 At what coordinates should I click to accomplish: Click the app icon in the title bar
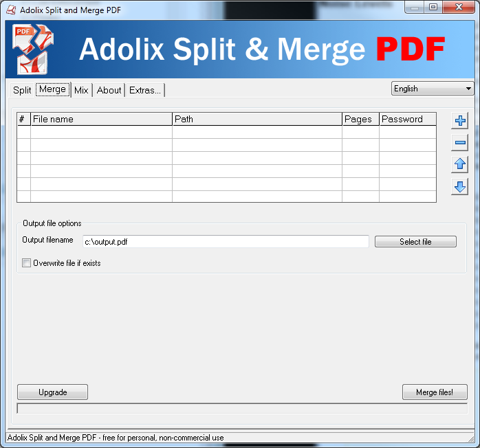pos(11,10)
